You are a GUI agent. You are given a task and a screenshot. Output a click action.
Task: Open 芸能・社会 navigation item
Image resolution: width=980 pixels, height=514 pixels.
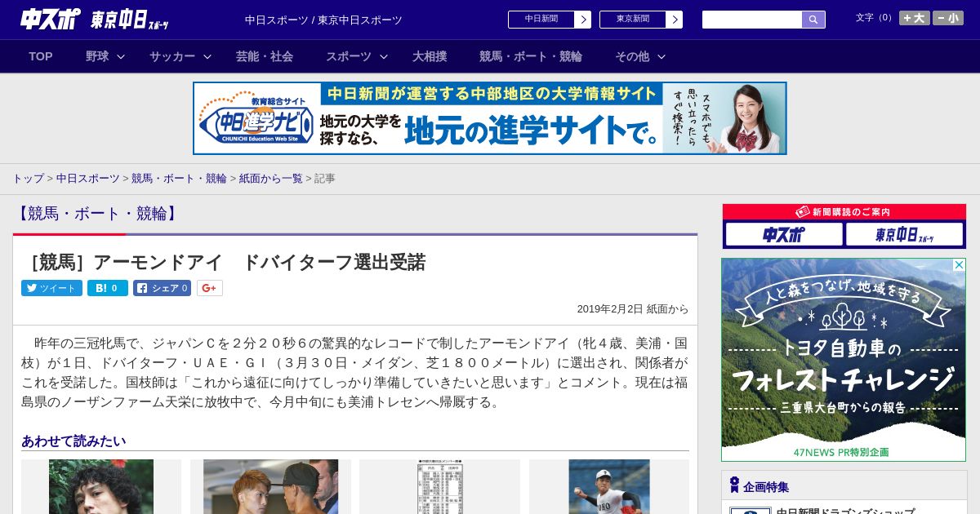point(265,56)
